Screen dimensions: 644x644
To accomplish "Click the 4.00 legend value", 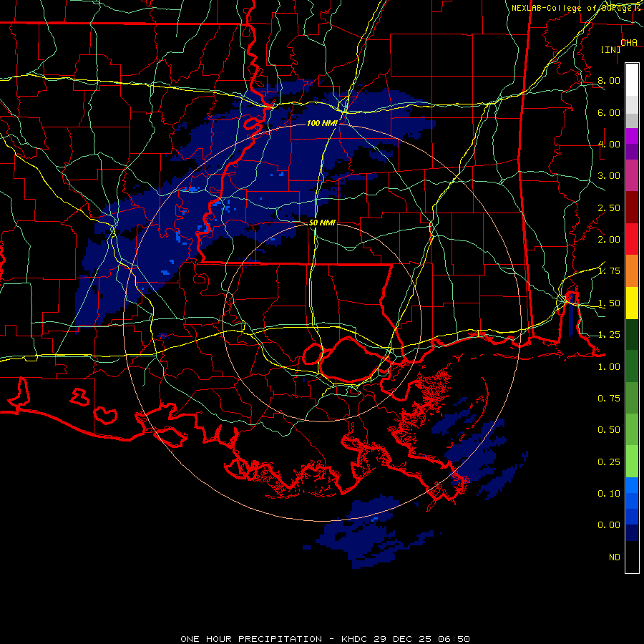I will (609, 144).
